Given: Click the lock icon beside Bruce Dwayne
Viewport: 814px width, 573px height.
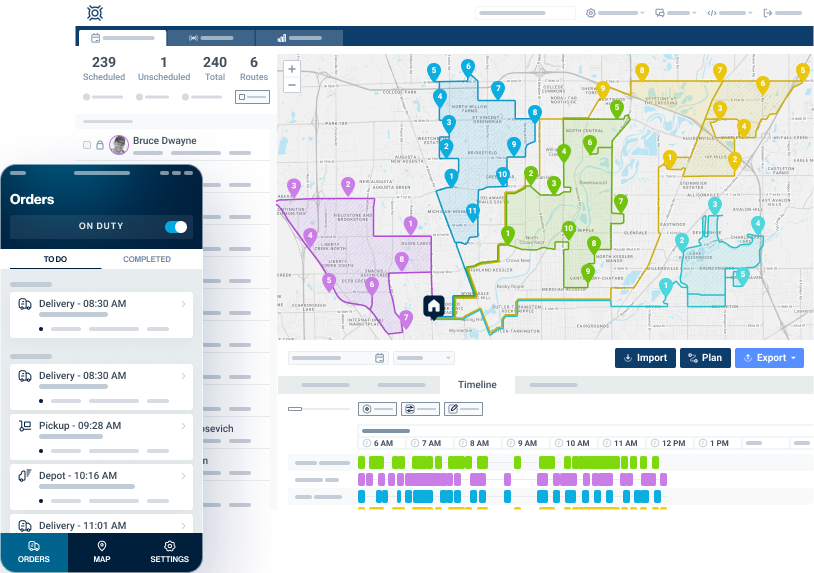Looking at the screenshot, I should 100,145.
